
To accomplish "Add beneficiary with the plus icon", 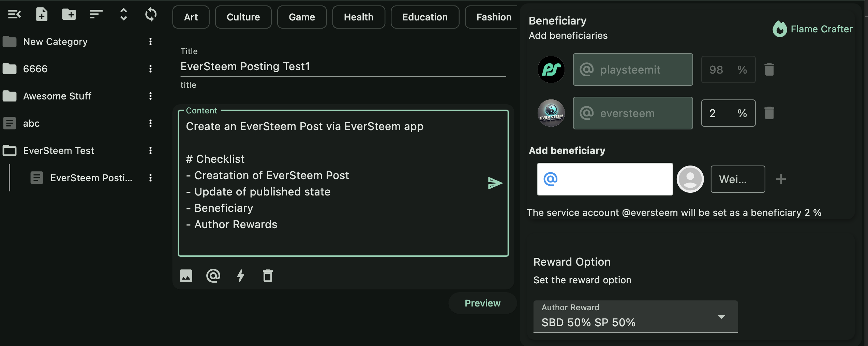I will (781, 179).
